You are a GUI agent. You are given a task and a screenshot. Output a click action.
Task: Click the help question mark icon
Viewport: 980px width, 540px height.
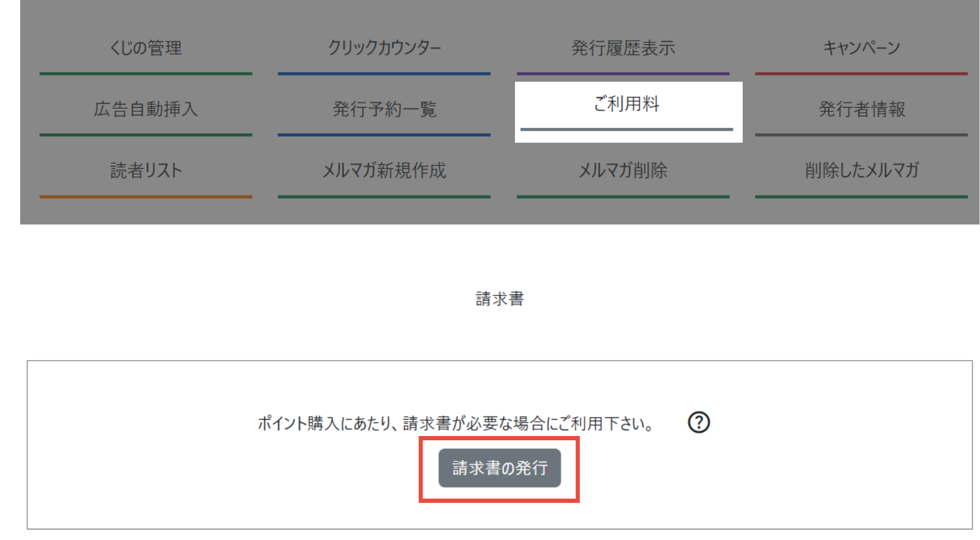tap(699, 422)
